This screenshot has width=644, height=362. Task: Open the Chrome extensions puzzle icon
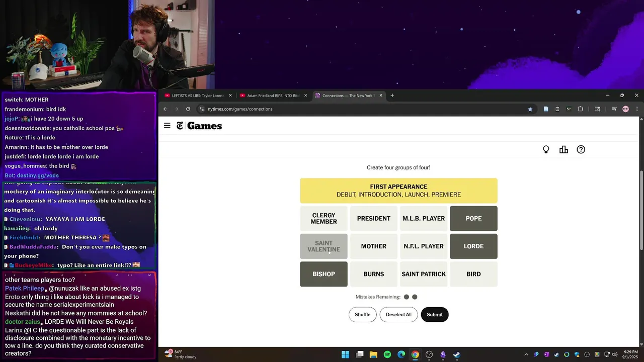point(580,109)
